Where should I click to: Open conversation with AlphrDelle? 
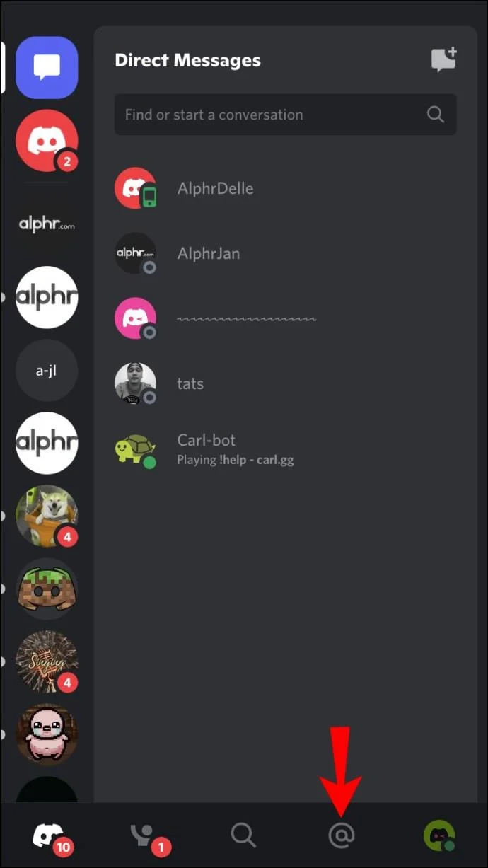pyautogui.click(x=285, y=188)
